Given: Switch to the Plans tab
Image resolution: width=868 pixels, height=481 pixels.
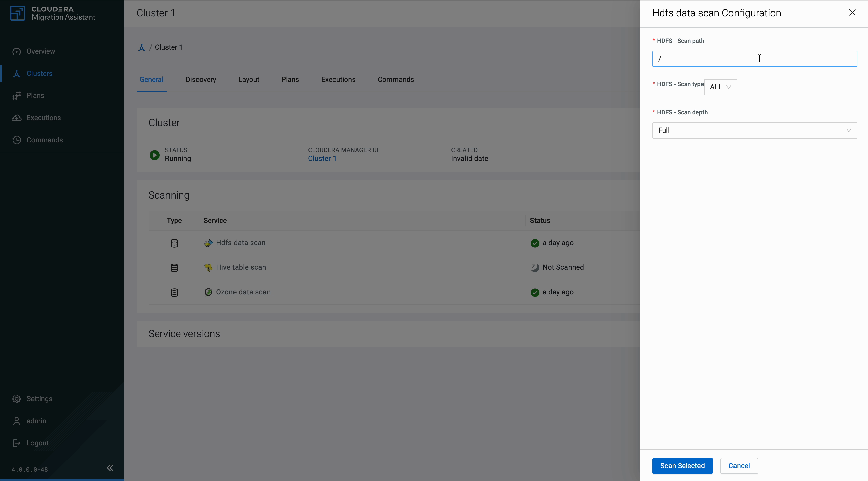Looking at the screenshot, I should pos(290,80).
